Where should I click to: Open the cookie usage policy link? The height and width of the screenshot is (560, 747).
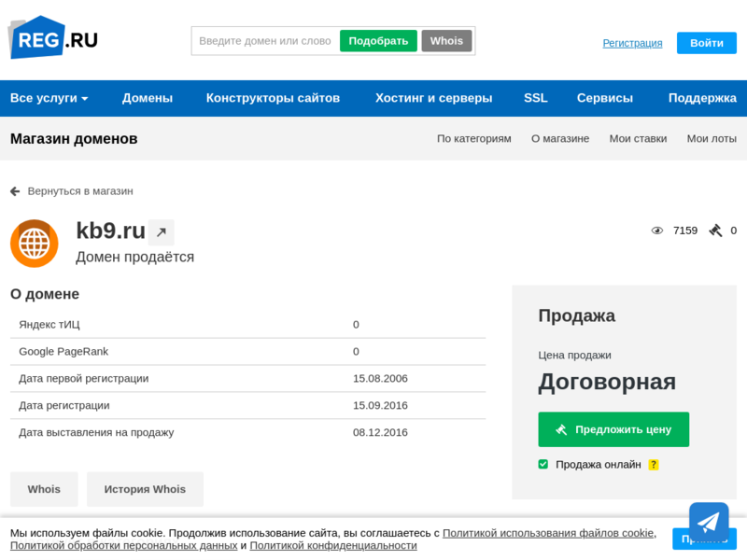click(548, 533)
